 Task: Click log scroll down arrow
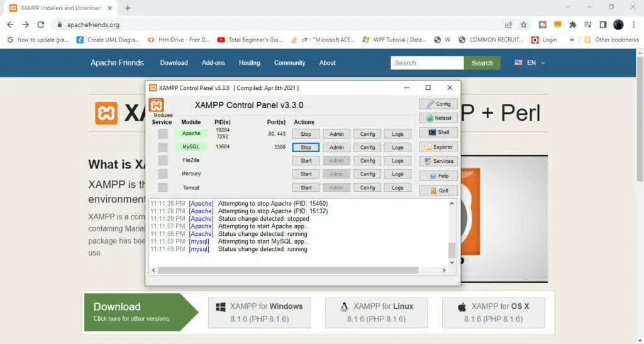(x=452, y=262)
